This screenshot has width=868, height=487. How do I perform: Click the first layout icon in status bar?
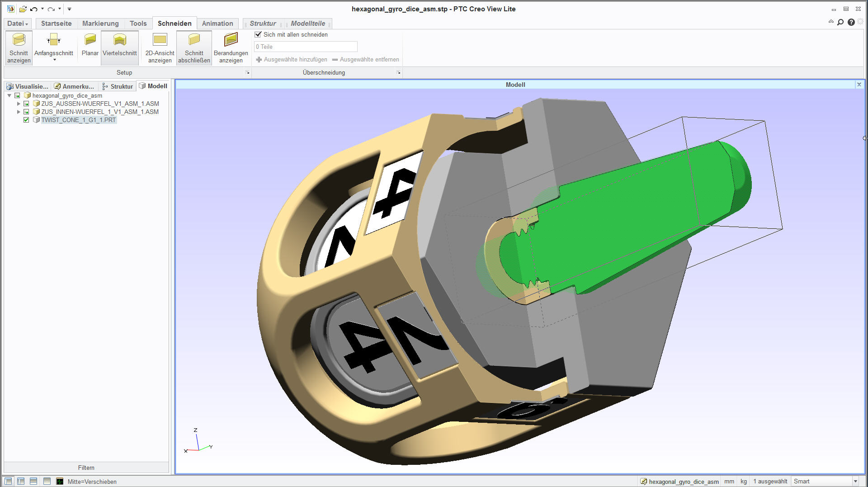pos(8,481)
